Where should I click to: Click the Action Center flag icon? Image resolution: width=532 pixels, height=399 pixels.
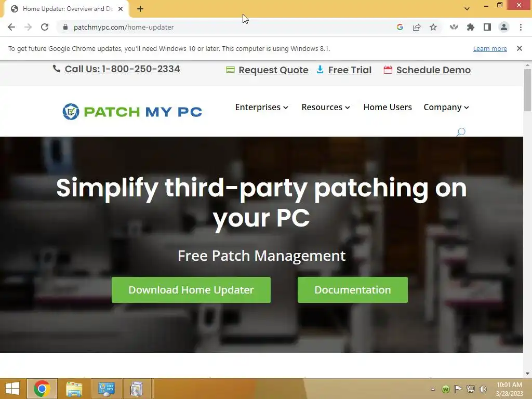point(458,389)
